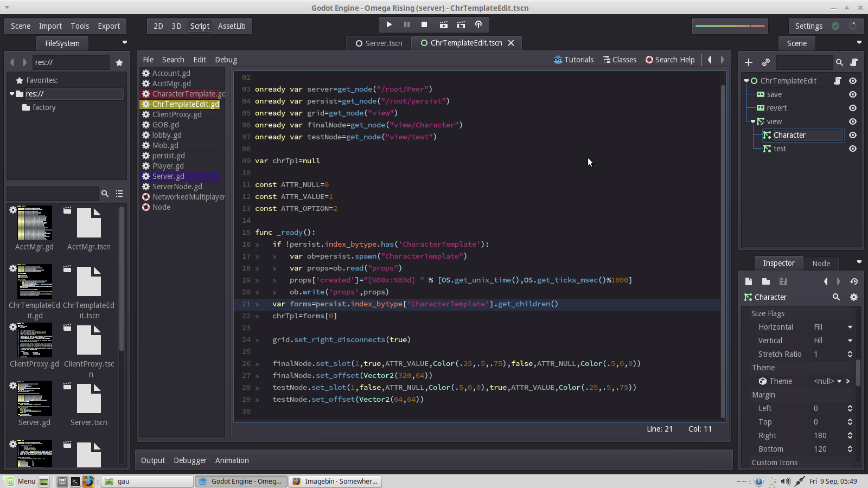Add a new node with plus icon
This screenshot has width=868, height=488.
coord(749,62)
